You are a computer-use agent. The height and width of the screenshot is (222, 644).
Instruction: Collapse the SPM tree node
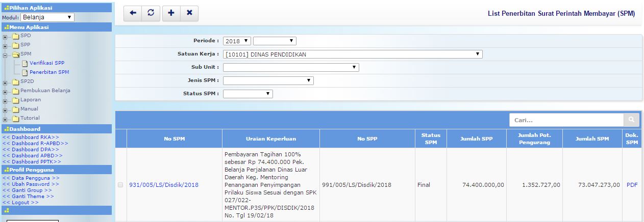click(5, 54)
